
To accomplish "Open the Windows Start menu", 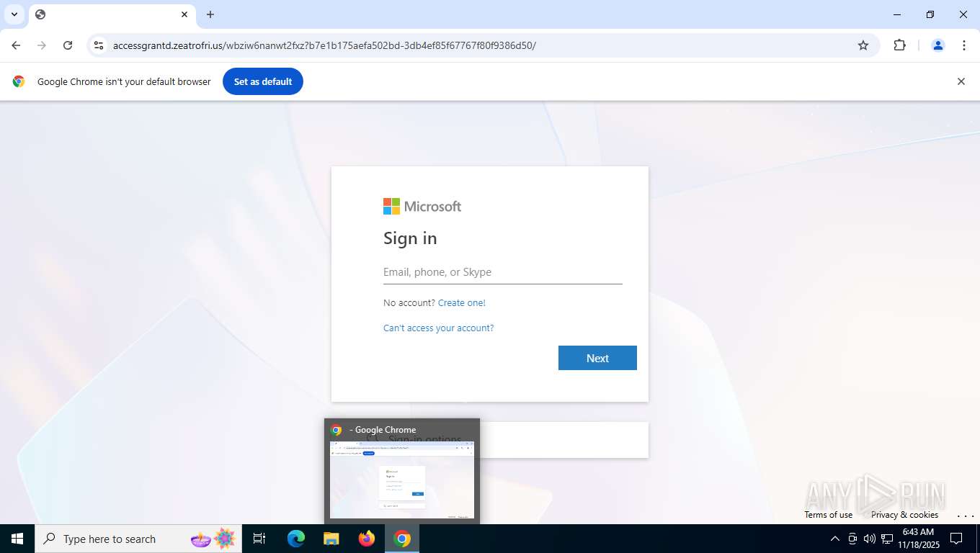I will point(17,539).
